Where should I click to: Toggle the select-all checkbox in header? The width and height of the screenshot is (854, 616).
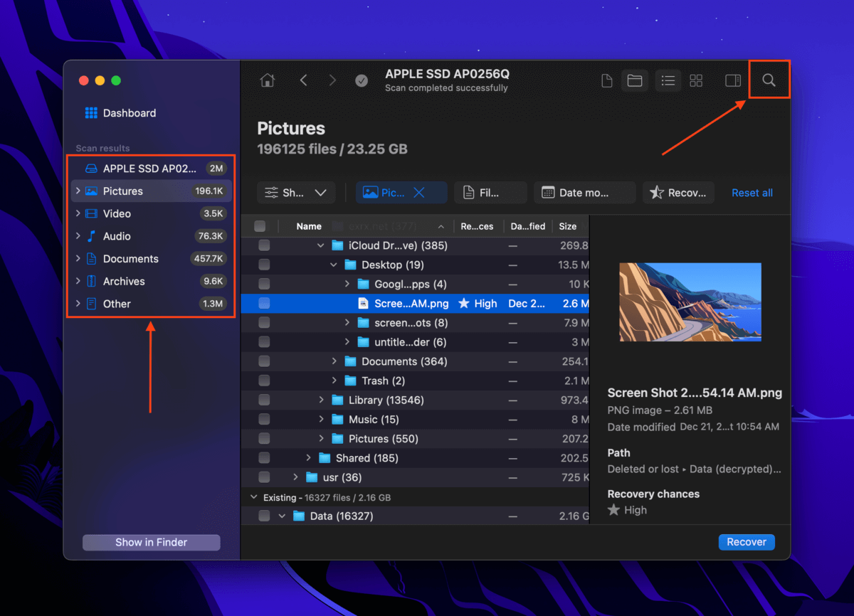260,226
